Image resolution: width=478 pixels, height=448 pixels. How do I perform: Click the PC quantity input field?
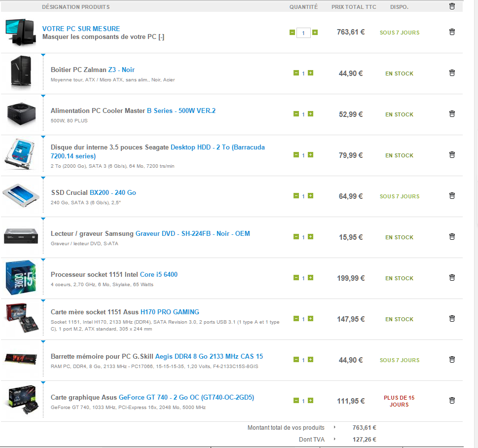click(303, 33)
